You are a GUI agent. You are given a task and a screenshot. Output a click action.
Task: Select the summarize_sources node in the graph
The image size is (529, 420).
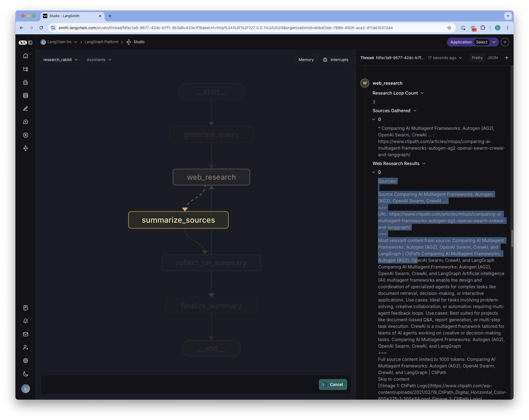click(x=178, y=220)
